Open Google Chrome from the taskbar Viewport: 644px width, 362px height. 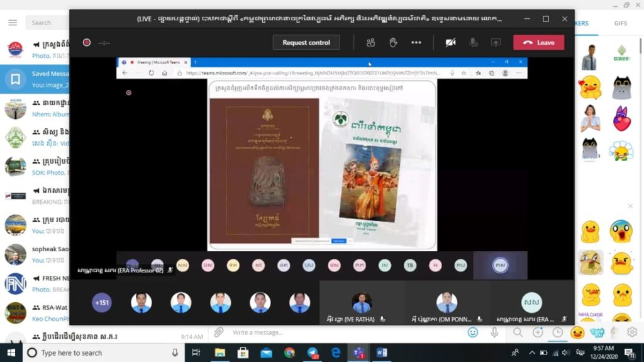coord(289,353)
